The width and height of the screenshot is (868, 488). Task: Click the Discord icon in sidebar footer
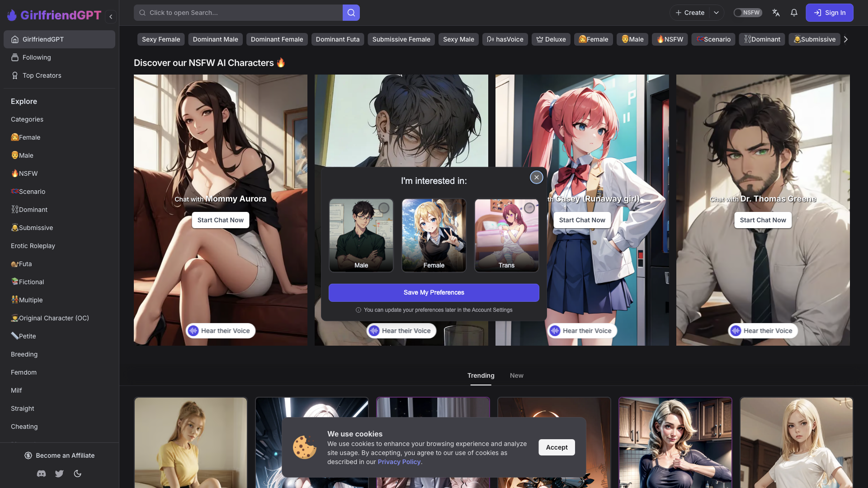click(x=41, y=474)
